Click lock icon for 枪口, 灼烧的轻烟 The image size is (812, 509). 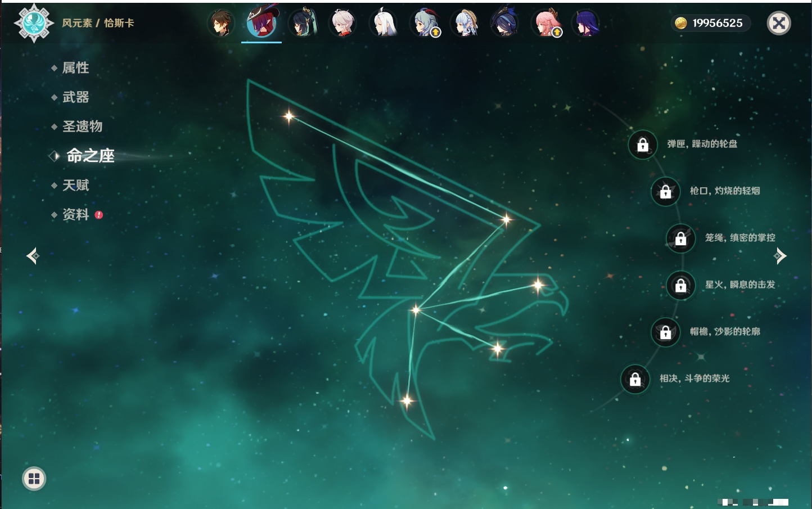(x=666, y=192)
